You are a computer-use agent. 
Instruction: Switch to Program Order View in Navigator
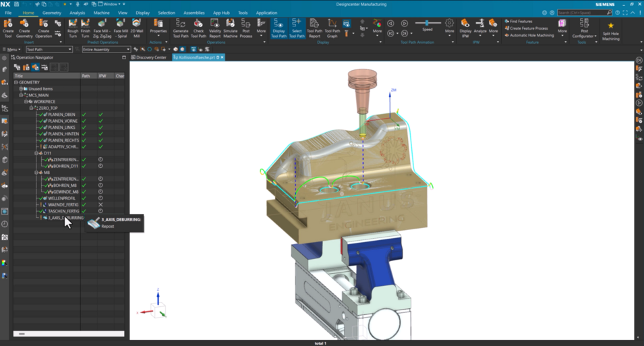tap(18, 67)
